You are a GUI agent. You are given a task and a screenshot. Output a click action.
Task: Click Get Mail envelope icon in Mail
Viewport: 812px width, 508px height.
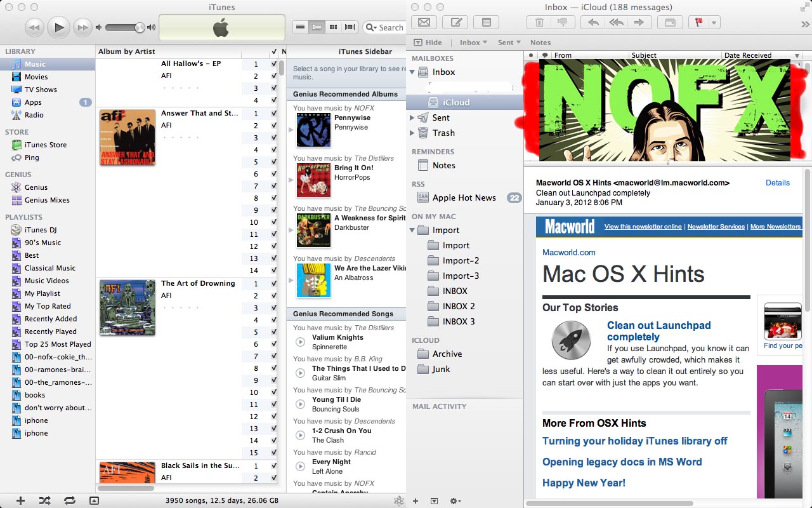click(424, 23)
